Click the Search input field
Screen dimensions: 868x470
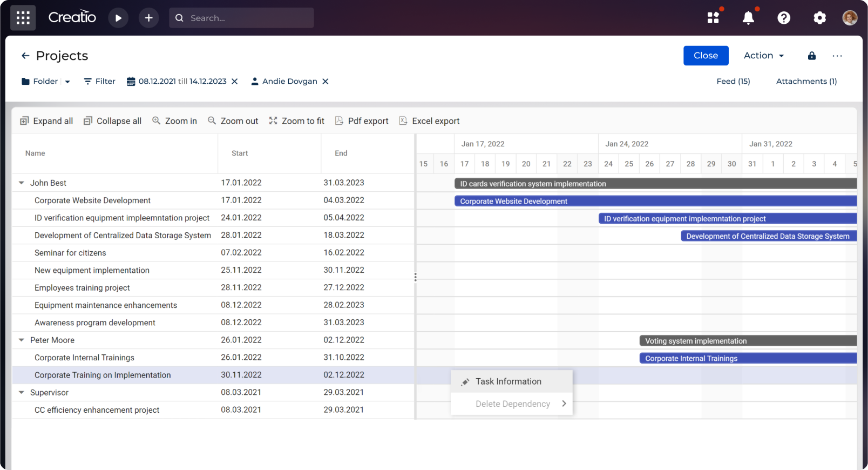point(248,18)
